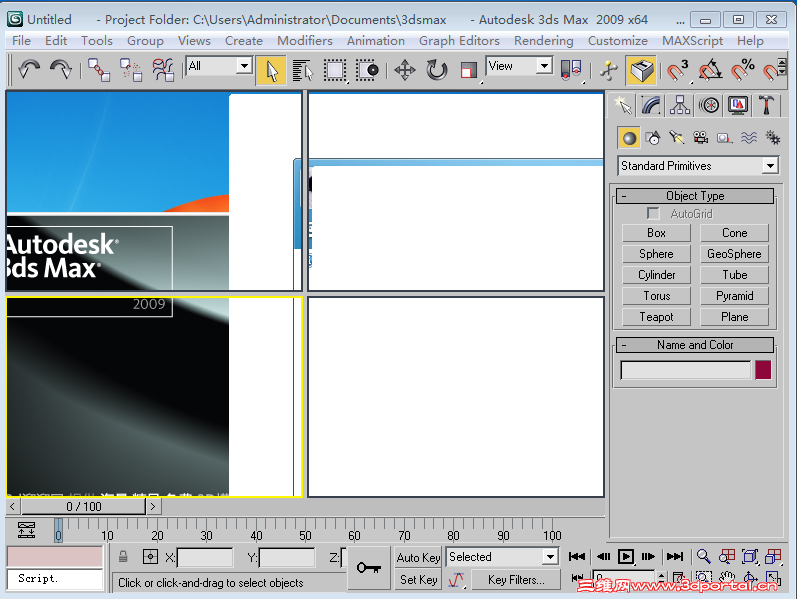Click the GeoSphere primitive button
Screen dimensions: 797x599
[x=734, y=254]
